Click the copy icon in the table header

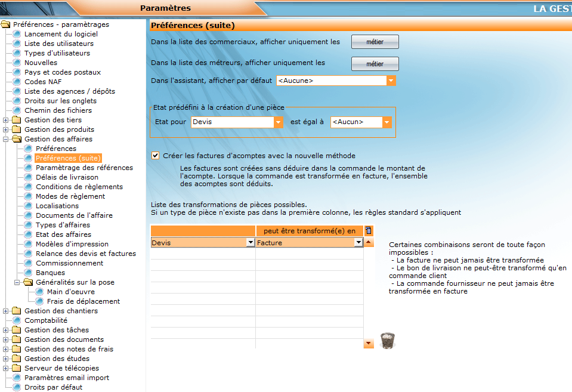pos(369,231)
